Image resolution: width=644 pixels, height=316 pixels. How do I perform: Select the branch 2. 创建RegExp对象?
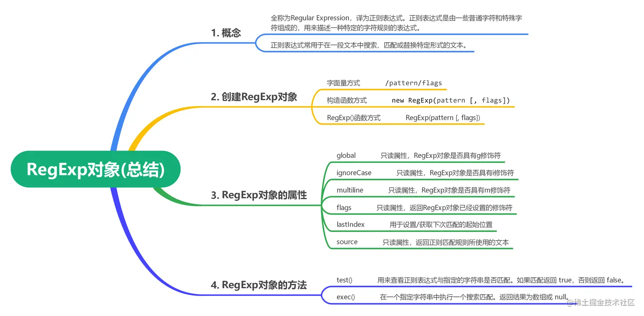tap(254, 97)
